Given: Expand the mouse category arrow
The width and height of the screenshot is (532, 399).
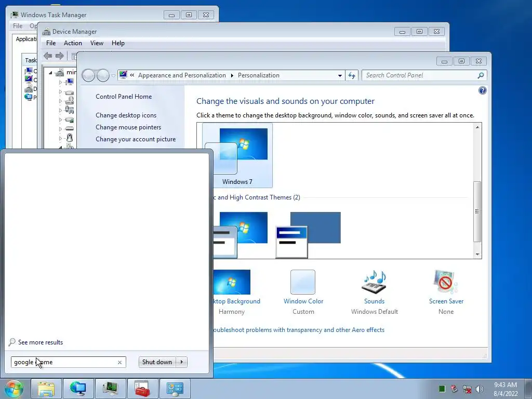Looking at the screenshot, I should tap(60, 138).
